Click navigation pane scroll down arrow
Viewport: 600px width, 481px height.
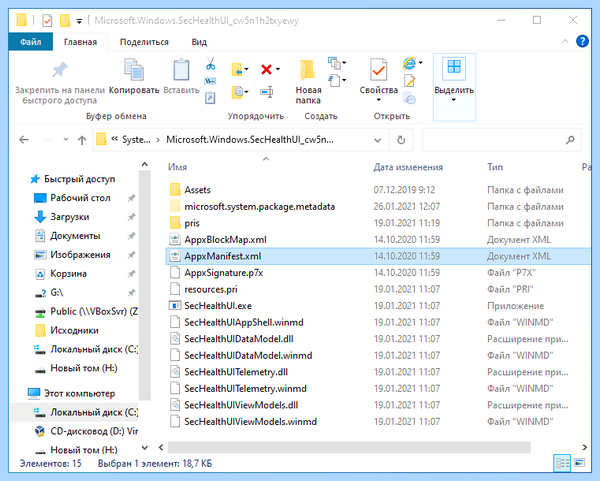click(x=145, y=447)
